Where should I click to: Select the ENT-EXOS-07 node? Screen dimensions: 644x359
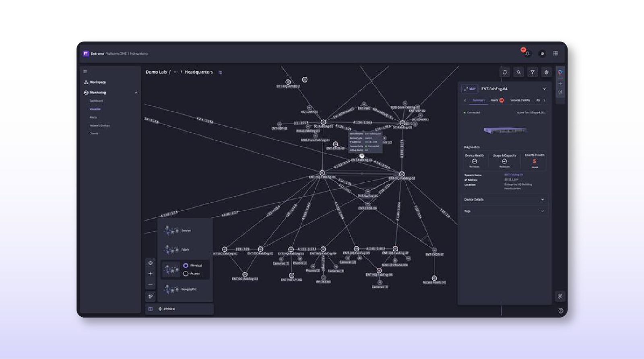434,250
